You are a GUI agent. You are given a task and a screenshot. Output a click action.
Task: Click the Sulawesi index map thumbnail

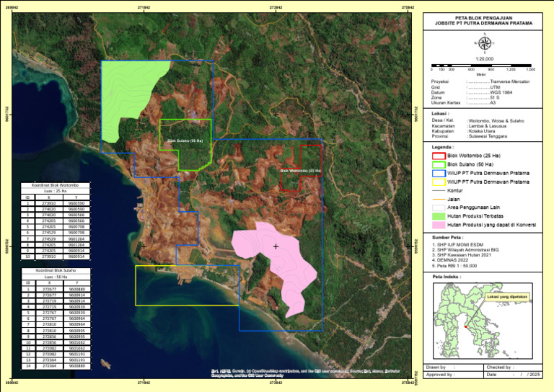(x=483, y=321)
